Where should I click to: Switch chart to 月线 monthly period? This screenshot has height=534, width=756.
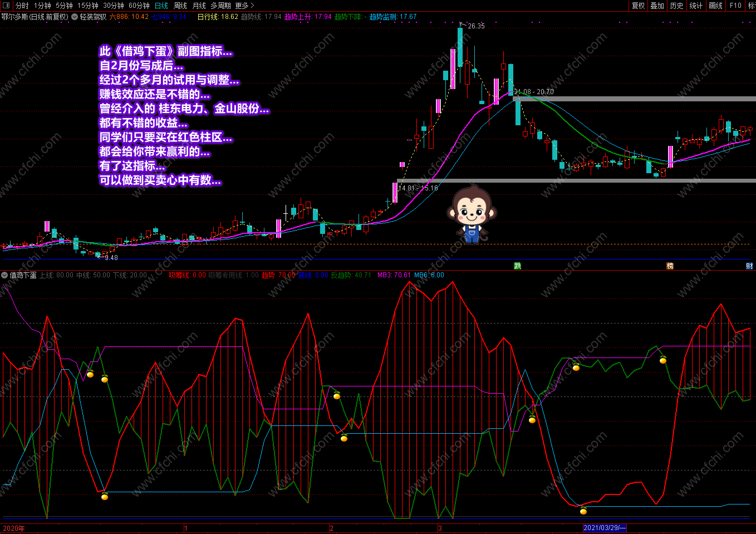coord(199,6)
